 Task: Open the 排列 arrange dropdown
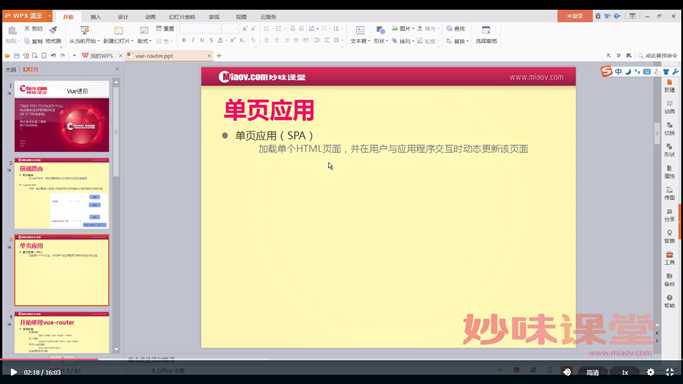coord(403,41)
